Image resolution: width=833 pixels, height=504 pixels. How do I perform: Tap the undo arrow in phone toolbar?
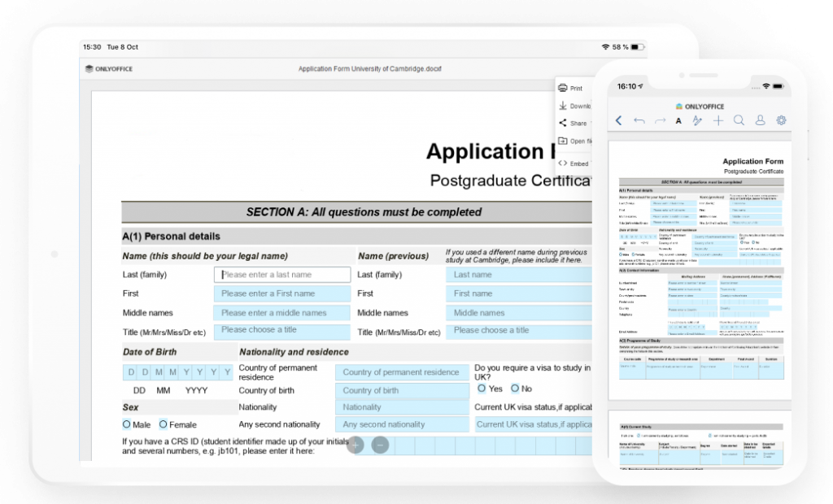[639, 120]
